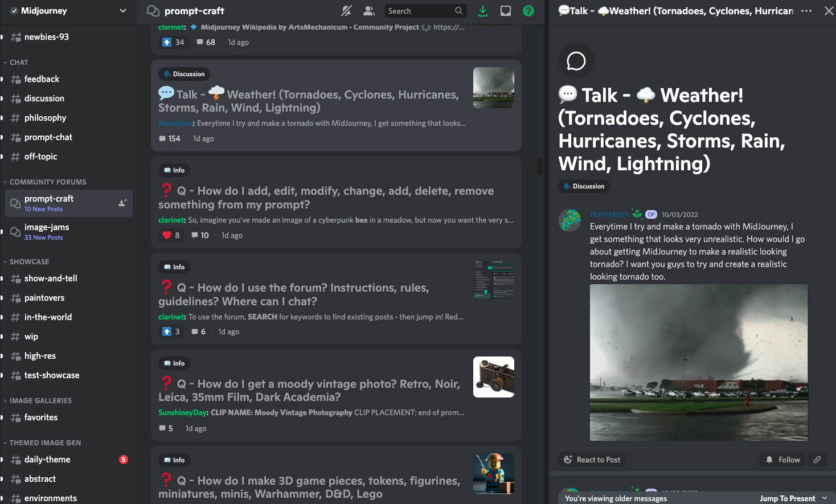Select the prompt-craft forum in sidebar

68,203
